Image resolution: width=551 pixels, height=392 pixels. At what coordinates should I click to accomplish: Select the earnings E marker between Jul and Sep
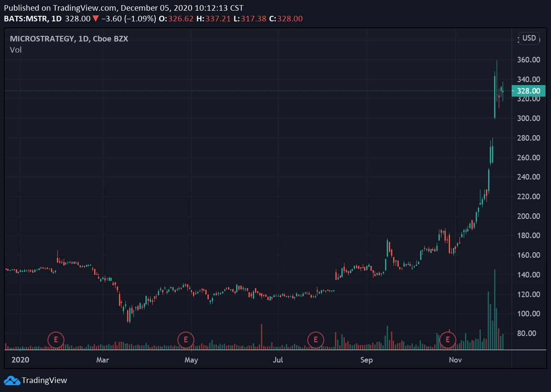[x=316, y=340]
